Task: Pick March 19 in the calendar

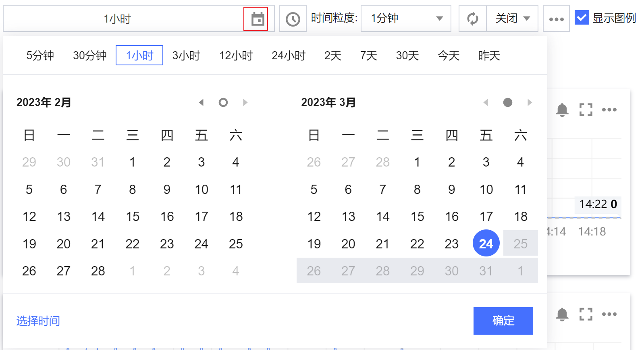Action: click(x=314, y=244)
